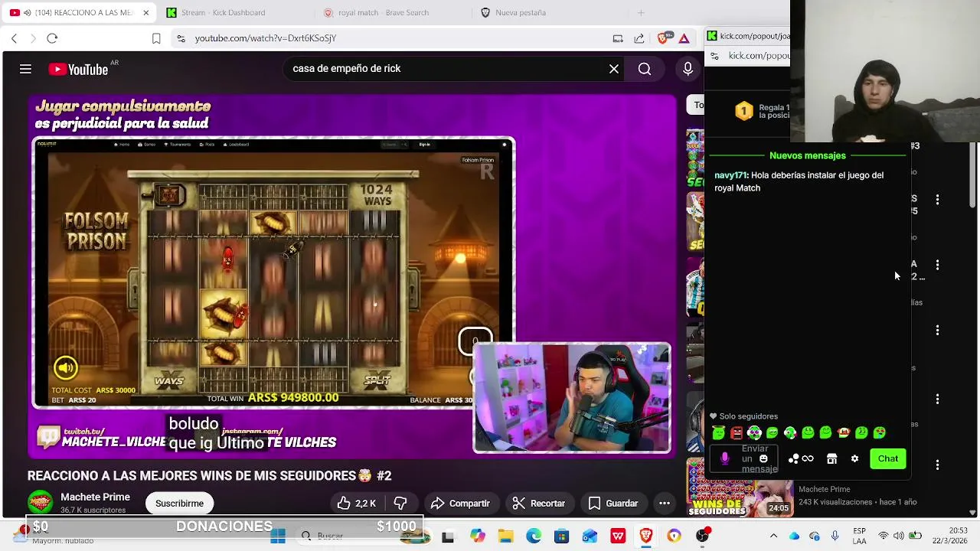Viewport: 980px width, 551px height.
Task: Open File Explorer from the taskbar
Action: click(505, 536)
